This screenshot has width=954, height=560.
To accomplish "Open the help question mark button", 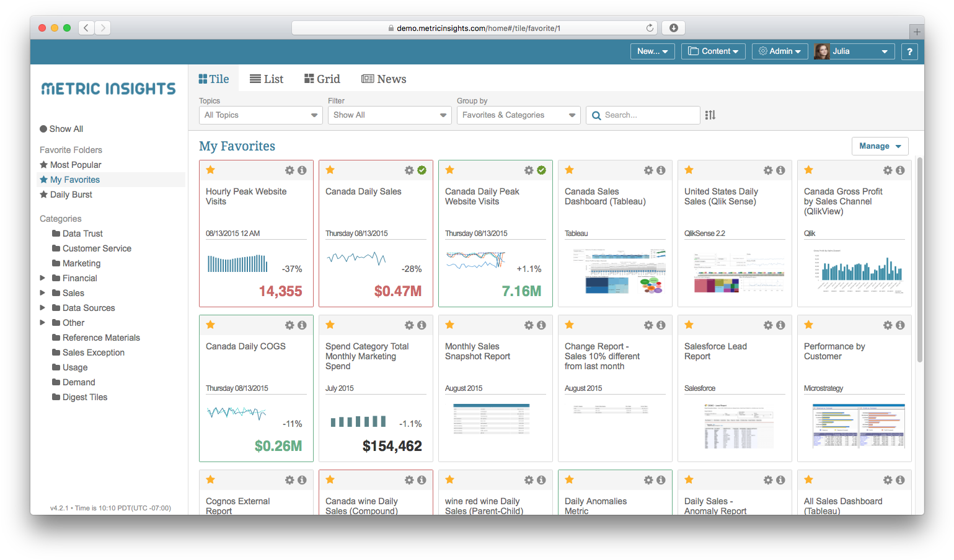I will pyautogui.click(x=909, y=51).
